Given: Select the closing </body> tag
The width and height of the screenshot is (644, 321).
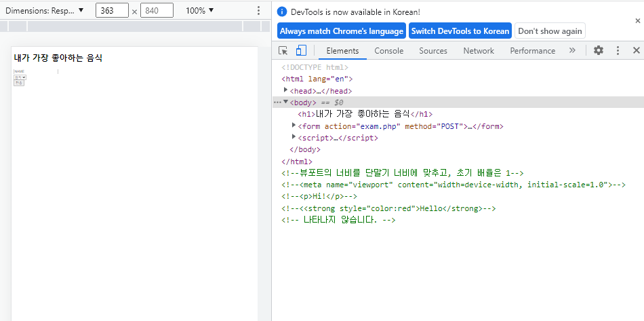Looking at the screenshot, I should click(x=305, y=149).
